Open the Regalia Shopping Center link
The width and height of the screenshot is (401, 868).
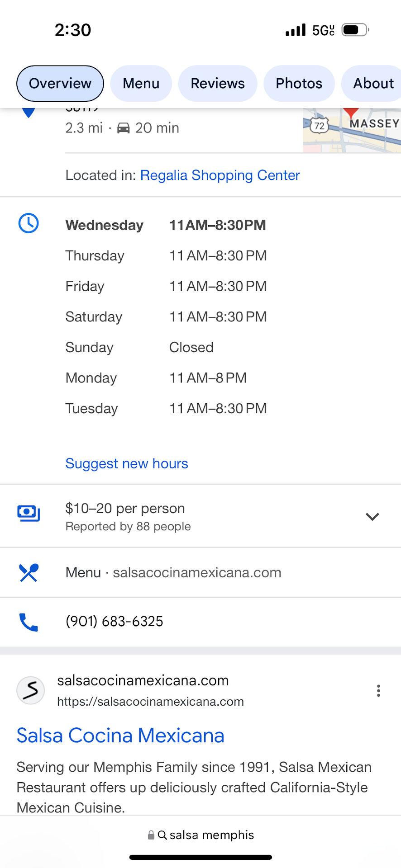point(220,175)
